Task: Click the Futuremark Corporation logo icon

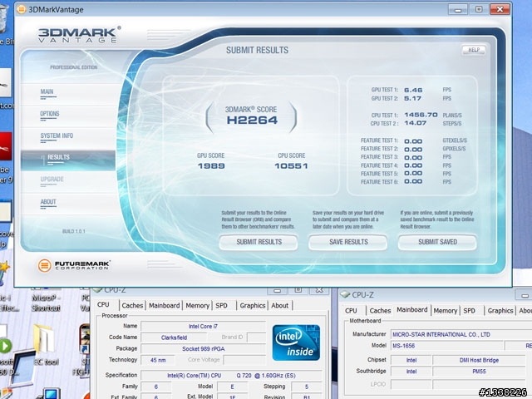Action: pyautogui.click(x=44, y=265)
